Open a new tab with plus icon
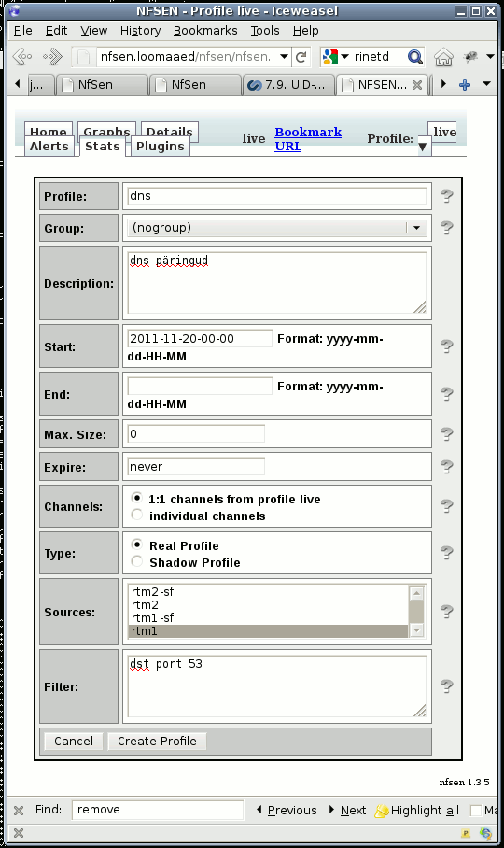Image resolution: width=504 pixels, height=848 pixels. pos(465,84)
